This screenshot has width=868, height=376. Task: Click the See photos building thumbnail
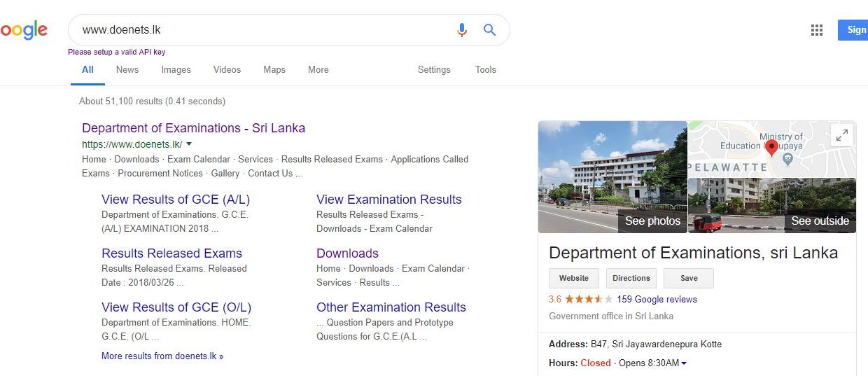[612, 177]
